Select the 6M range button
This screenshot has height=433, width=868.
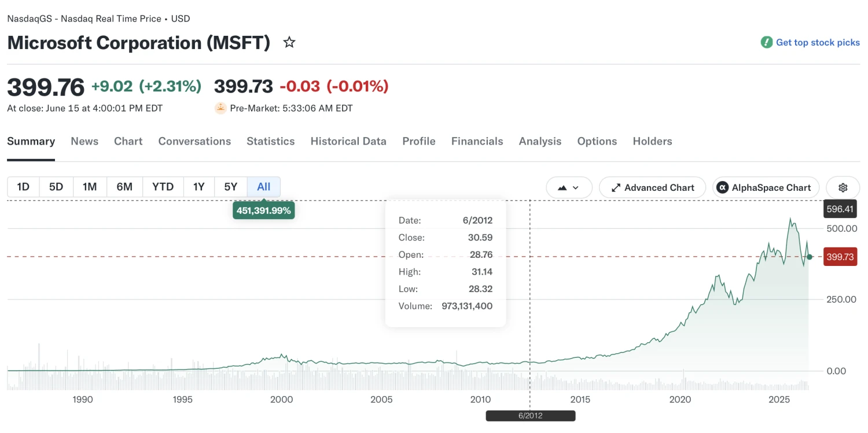[x=124, y=187]
